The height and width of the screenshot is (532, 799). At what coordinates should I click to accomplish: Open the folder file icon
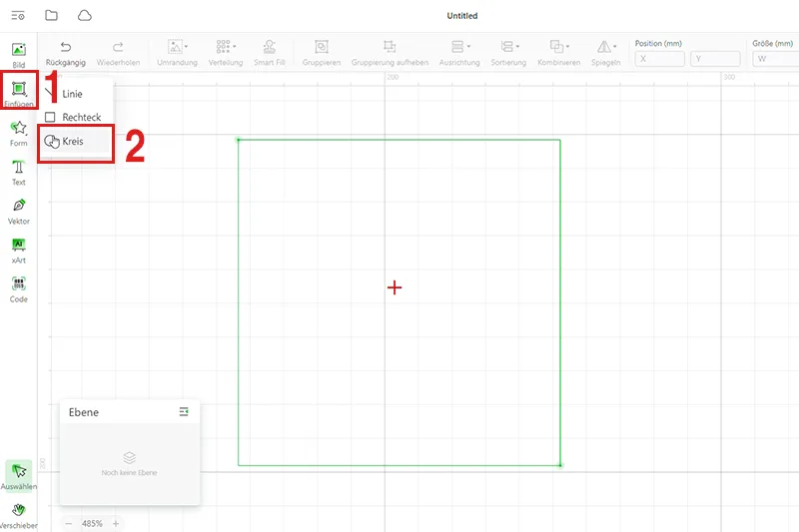52,15
